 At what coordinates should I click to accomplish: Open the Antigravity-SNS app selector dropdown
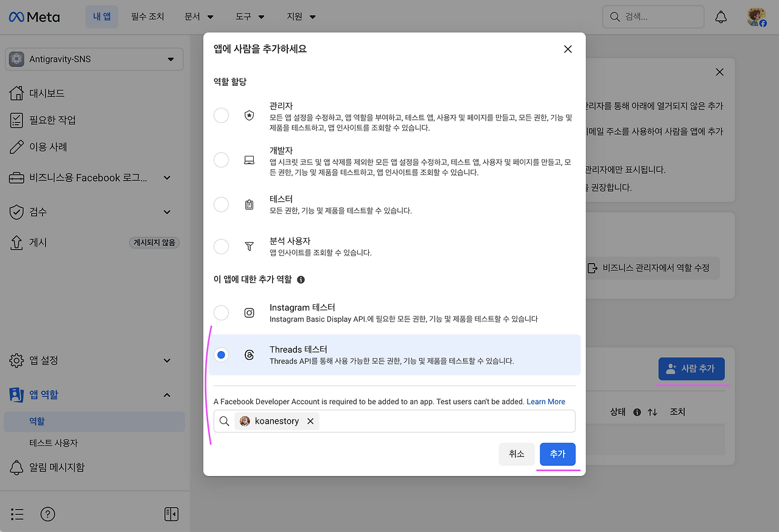tap(94, 60)
